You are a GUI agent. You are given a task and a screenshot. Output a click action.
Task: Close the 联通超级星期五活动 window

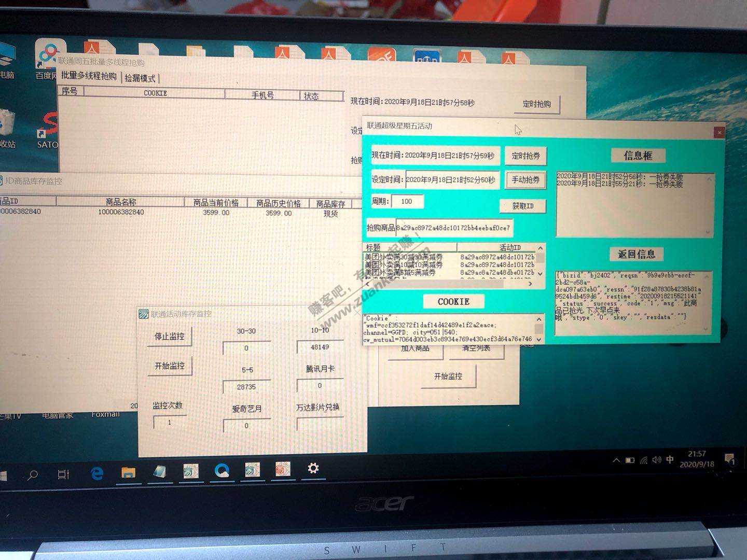point(719,132)
